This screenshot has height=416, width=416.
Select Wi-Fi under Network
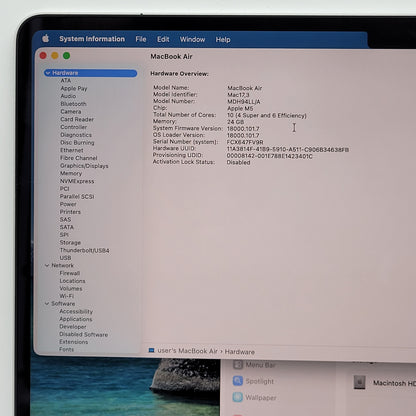pos(67,296)
